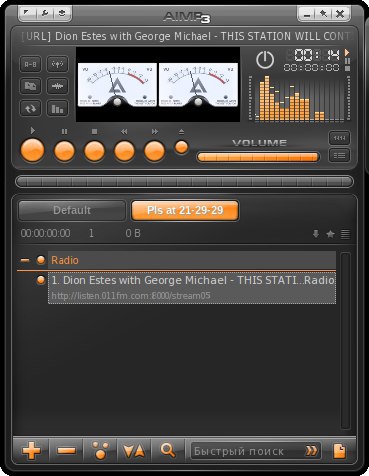Click the playlist duration 00:00:00:00
The image size is (369, 476).
click(x=46, y=233)
